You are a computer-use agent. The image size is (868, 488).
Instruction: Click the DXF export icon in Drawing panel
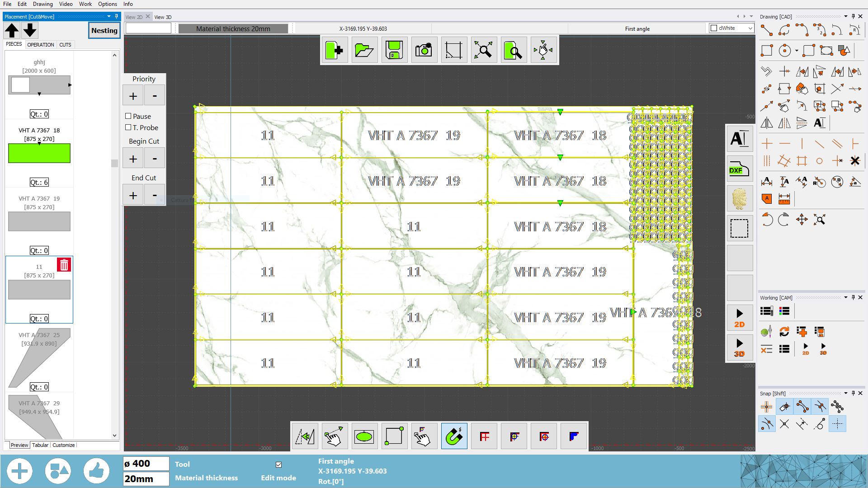click(x=738, y=170)
